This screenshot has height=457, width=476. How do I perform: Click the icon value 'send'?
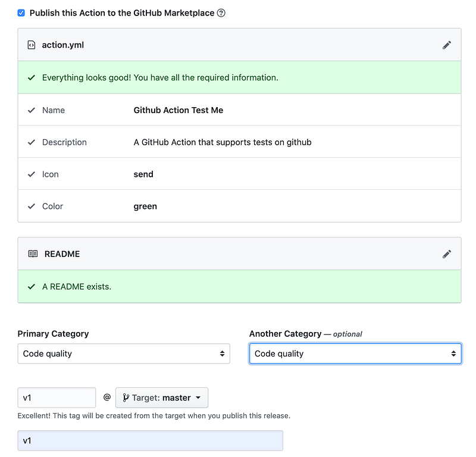click(143, 174)
